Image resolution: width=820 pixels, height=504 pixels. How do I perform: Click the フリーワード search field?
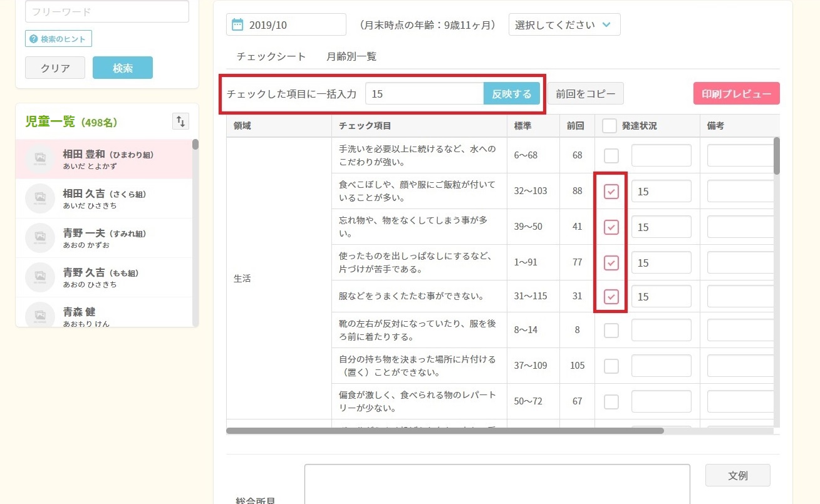click(x=107, y=11)
